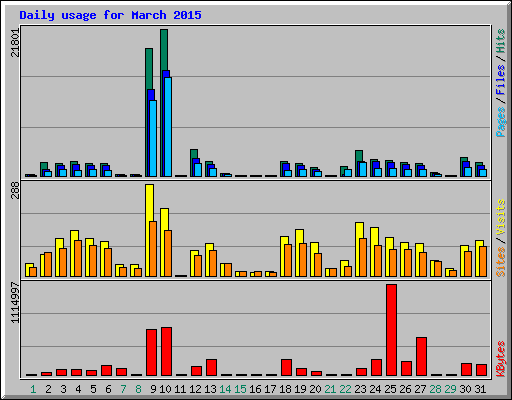Click the 21801 hits axis label
The image size is (512, 400).
click(15, 43)
